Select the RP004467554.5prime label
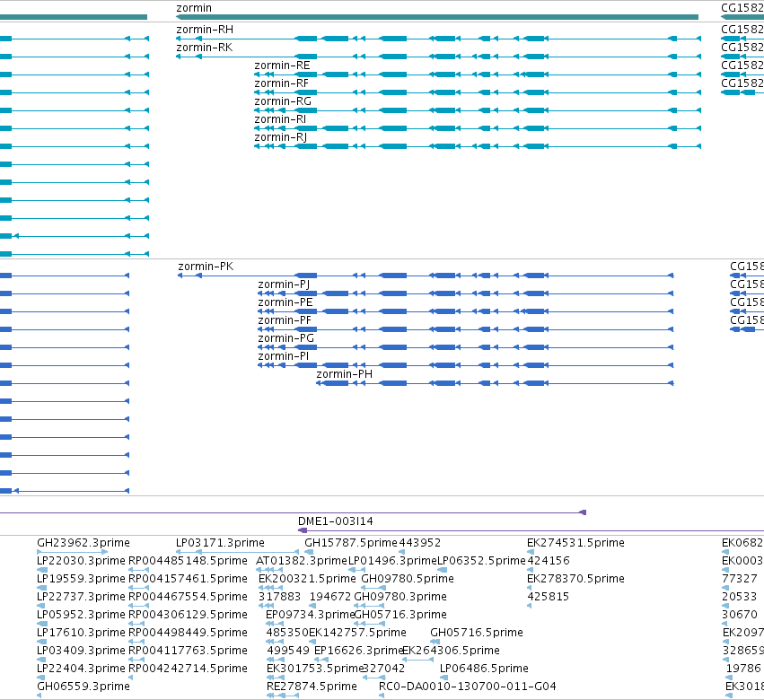The width and height of the screenshot is (764, 700). pos(188,597)
